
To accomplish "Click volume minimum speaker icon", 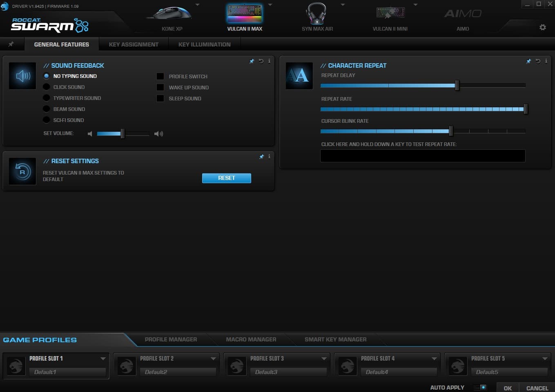I will 90,134.
